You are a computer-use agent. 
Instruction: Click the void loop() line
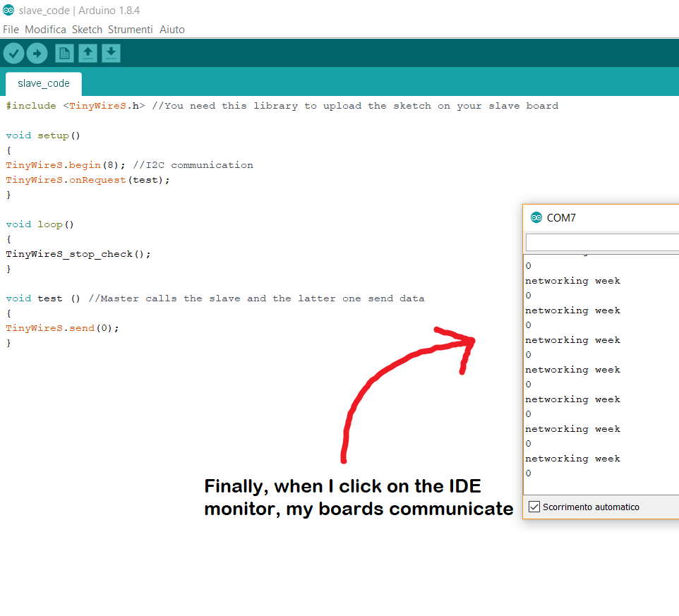[40, 224]
